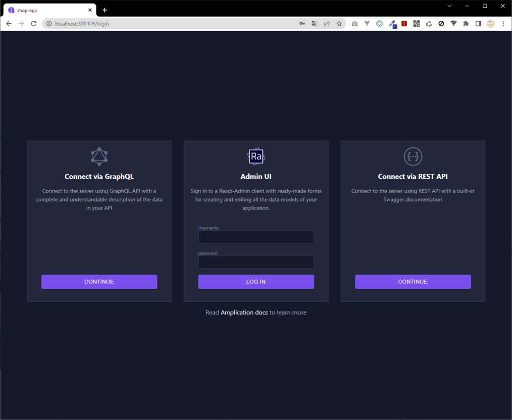Open the recycle arrows extension
The width and height of the screenshot is (512, 420).
click(429, 23)
